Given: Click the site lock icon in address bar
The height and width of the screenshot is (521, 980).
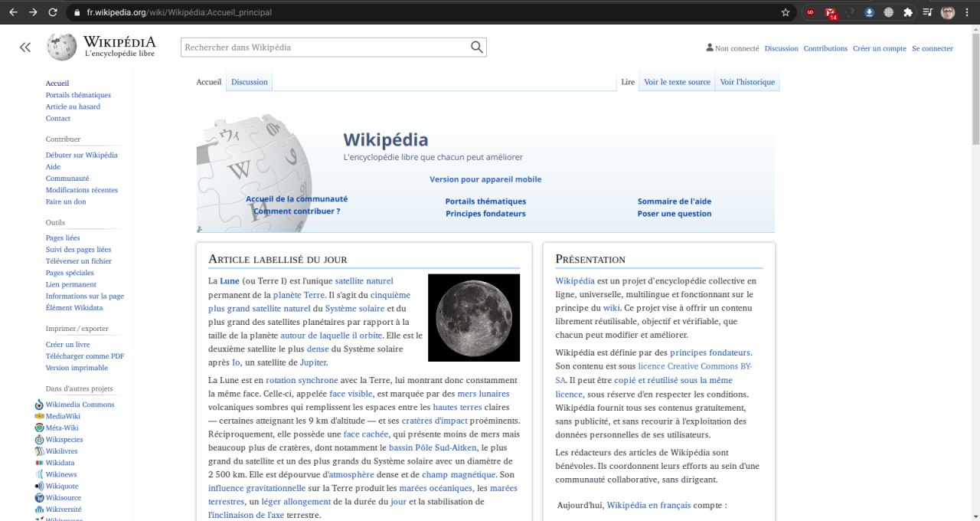Looking at the screenshot, I should (77, 12).
